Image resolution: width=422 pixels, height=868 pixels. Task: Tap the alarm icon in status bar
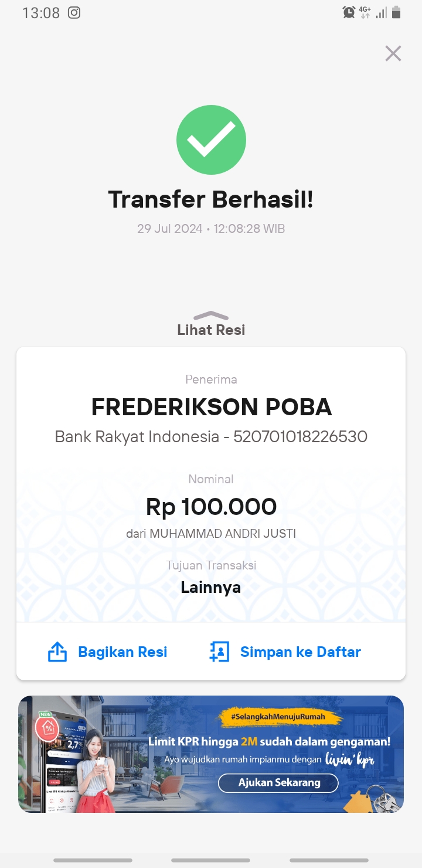349,12
